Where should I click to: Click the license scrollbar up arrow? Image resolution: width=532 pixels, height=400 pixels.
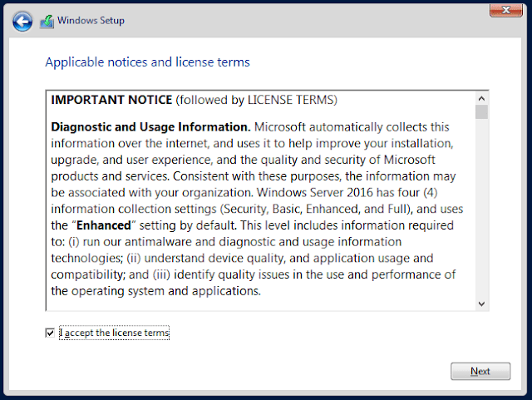[x=481, y=97]
